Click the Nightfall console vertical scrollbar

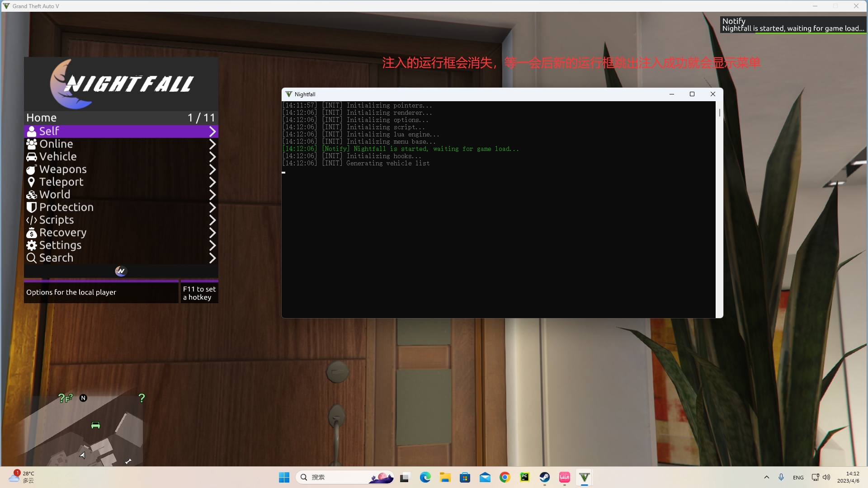[x=719, y=113]
